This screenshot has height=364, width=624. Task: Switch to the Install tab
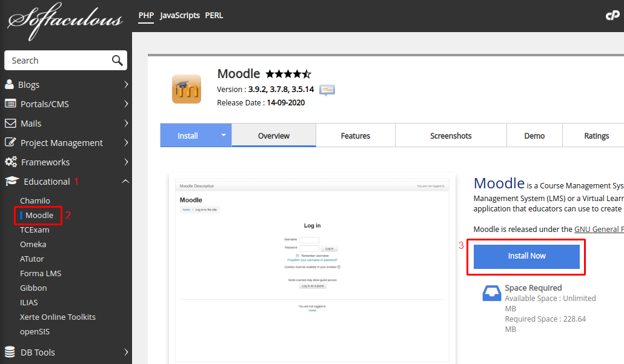click(187, 136)
